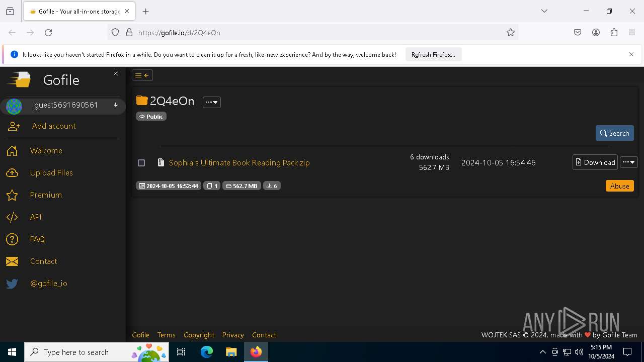Open the footer Privacy link
Viewport: 644px width, 362px height.
tap(233, 335)
